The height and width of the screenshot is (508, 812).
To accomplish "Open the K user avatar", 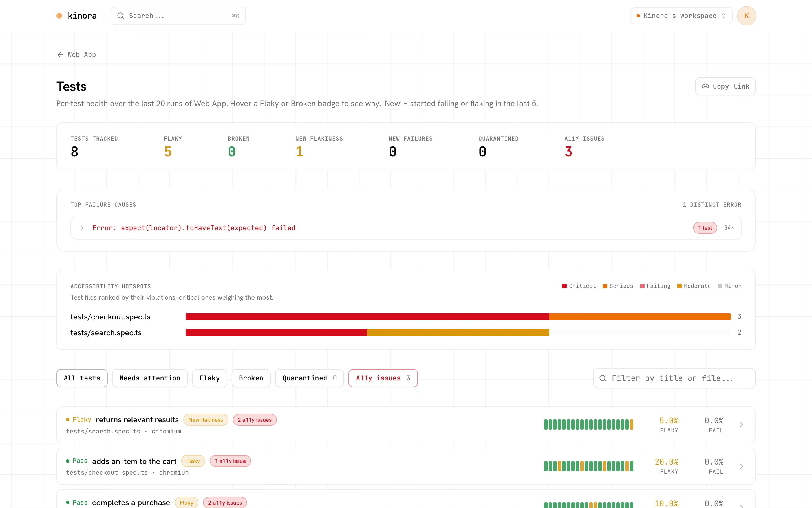I will tap(746, 16).
